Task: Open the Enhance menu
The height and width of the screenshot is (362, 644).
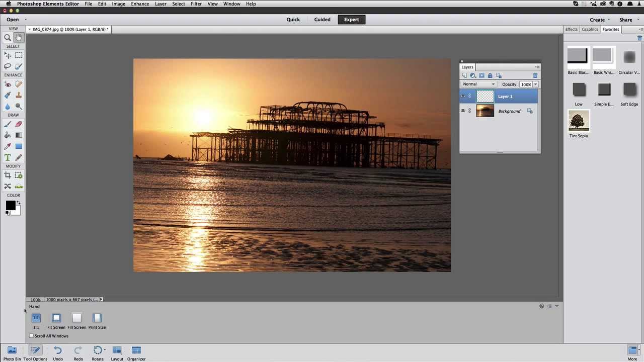Action: (x=140, y=4)
